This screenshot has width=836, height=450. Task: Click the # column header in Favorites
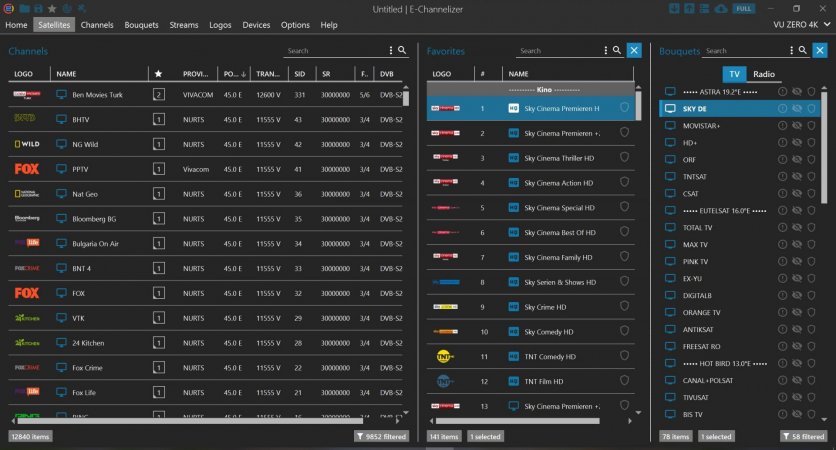click(483, 74)
